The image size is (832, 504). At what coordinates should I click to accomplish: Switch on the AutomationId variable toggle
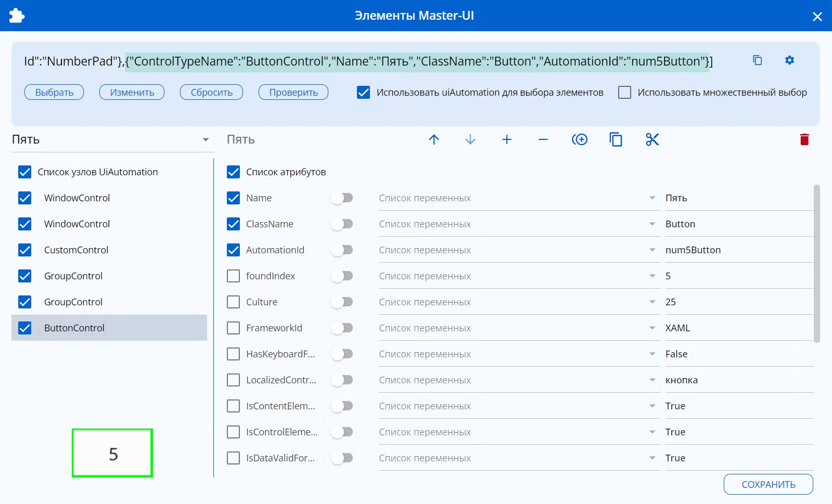click(342, 250)
